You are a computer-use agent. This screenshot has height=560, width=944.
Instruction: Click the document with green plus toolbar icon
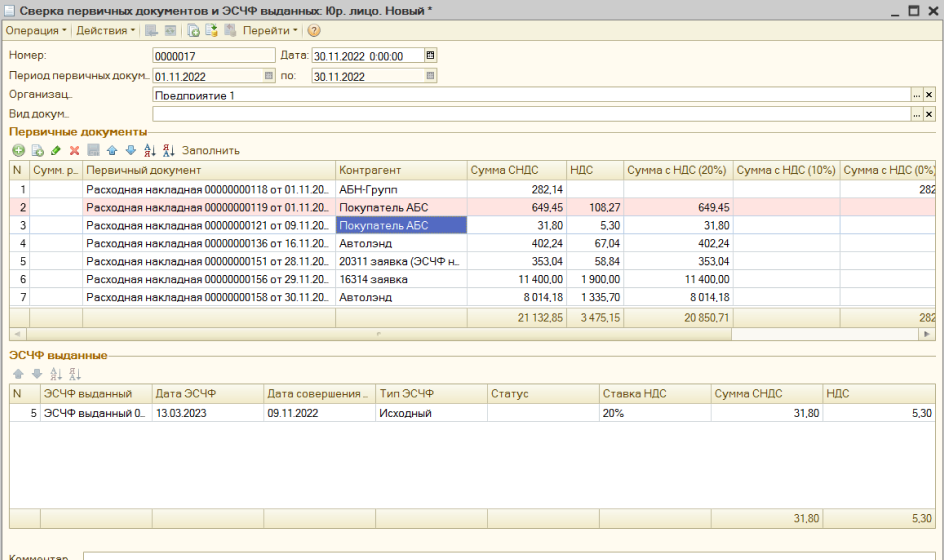click(x=193, y=31)
